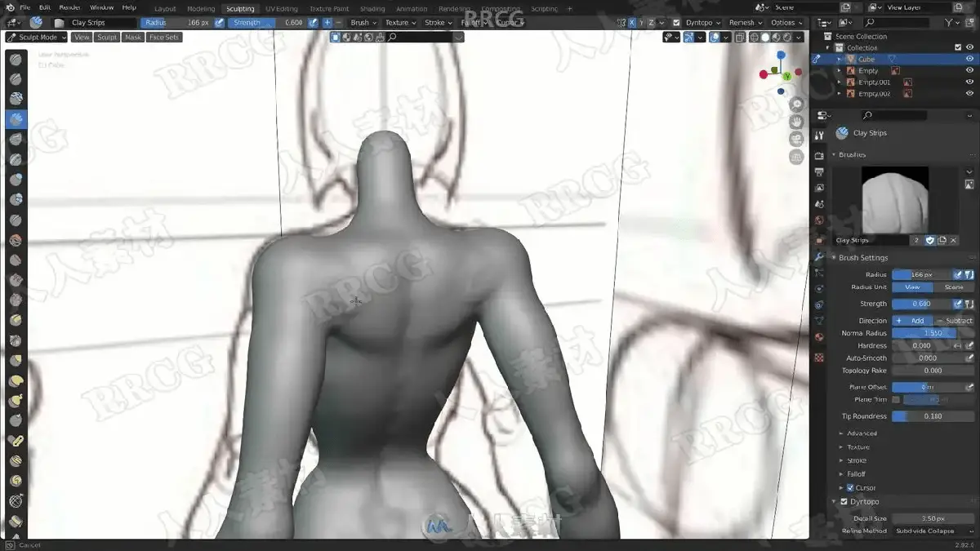Click the fake user shield icon for Clay Strips
The height and width of the screenshot is (551, 980).
pos(929,240)
